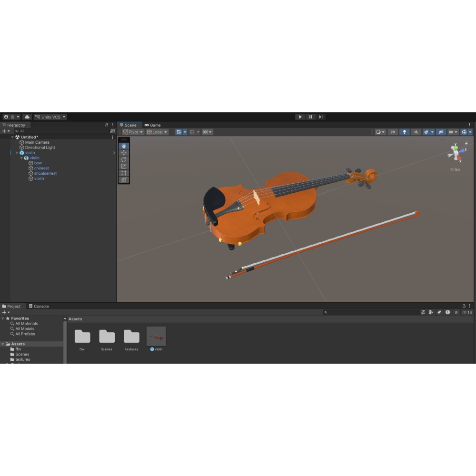Select Directional Light in the Hierarchy
Viewport: 476px width, 476px height.
[40, 148]
